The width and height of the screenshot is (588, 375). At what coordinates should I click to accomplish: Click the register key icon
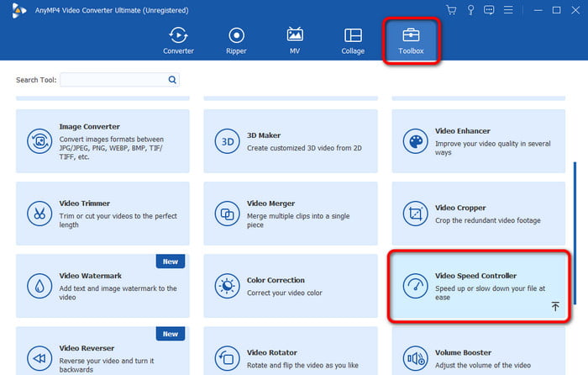point(470,10)
